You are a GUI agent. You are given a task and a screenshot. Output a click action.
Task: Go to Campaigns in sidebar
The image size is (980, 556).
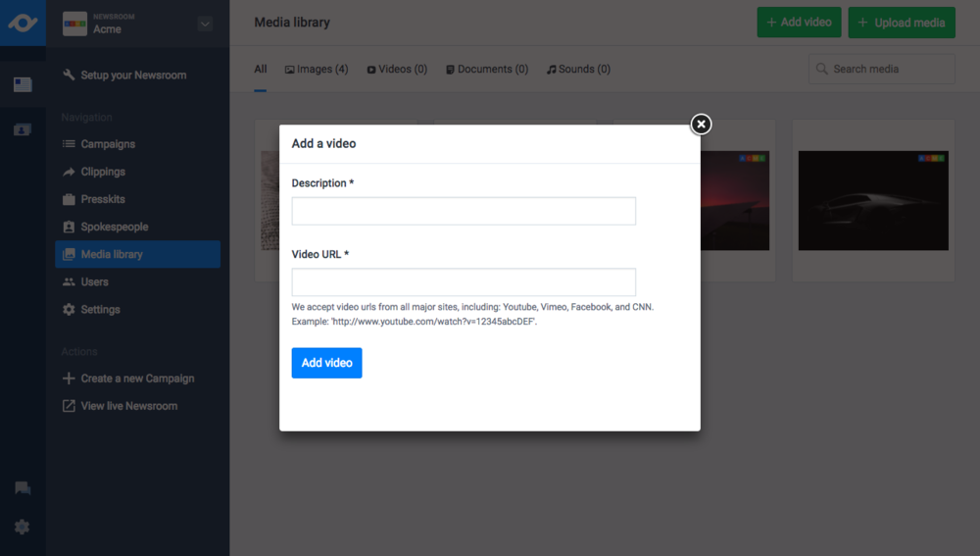(137, 144)
